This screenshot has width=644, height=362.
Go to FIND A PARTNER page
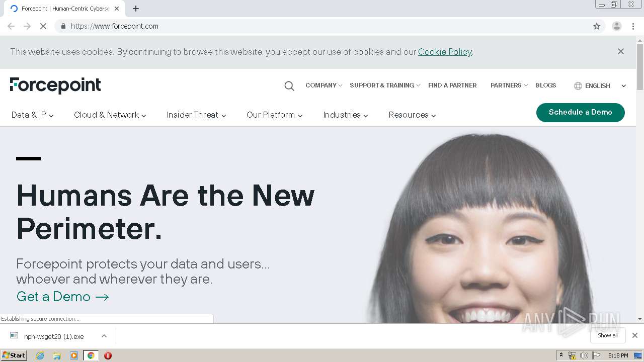tap(452, 85)
